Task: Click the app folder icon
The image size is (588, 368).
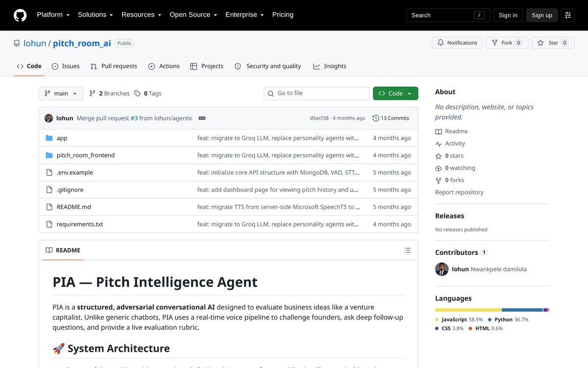Action: pos(49,138)
